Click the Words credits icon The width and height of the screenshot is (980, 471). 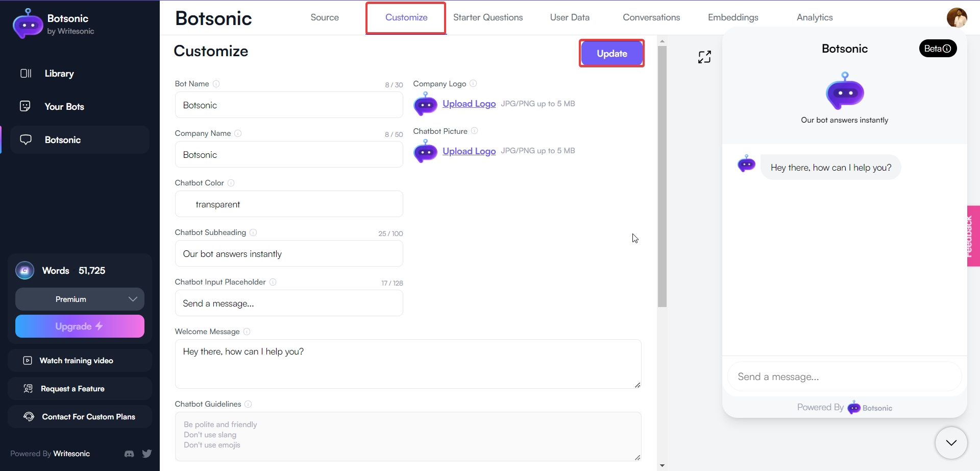tap(24, 270)
